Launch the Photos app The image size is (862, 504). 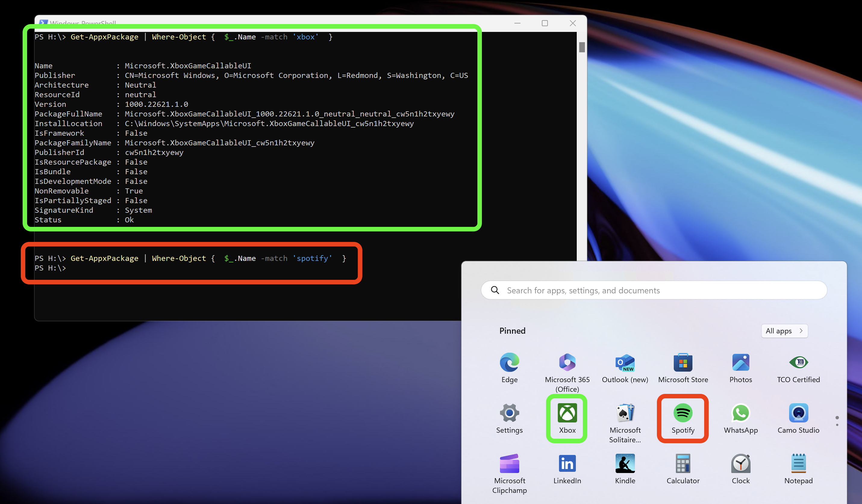(741, 368)
